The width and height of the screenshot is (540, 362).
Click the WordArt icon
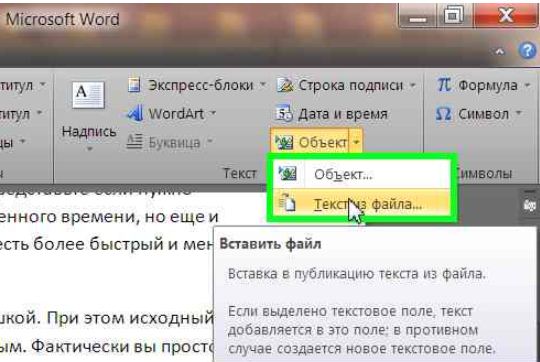[x=135, y=113]
